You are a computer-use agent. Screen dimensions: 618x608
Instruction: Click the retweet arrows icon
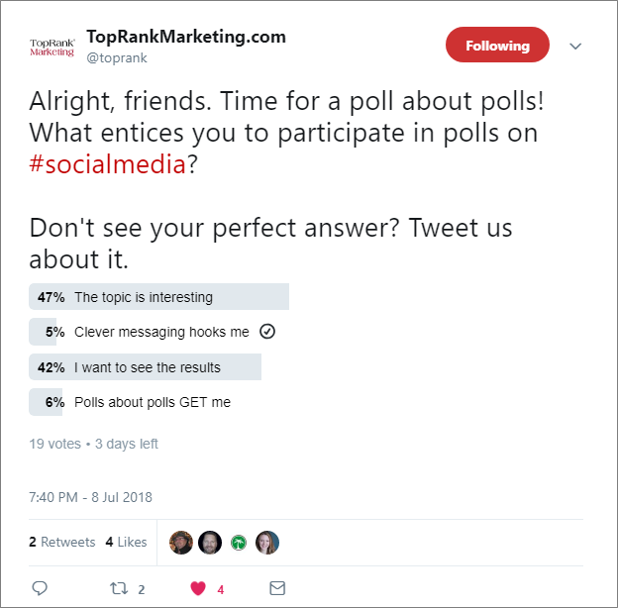117,588
